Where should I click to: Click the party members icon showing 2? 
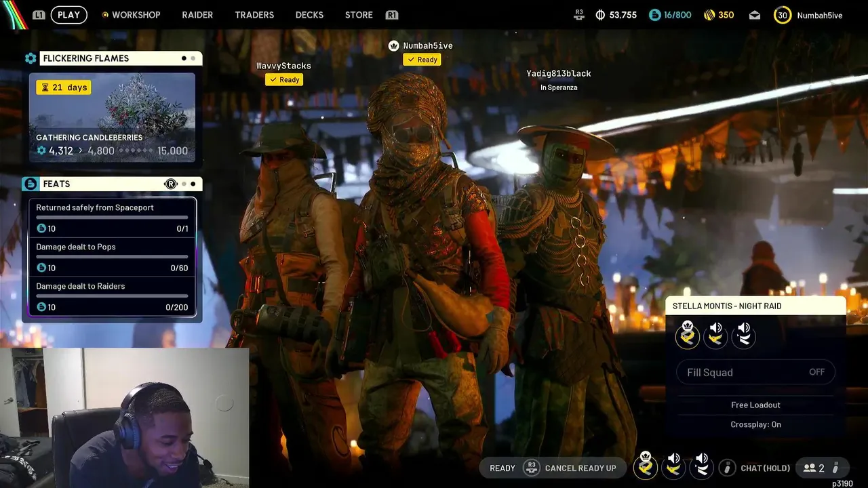pos(809,468)
